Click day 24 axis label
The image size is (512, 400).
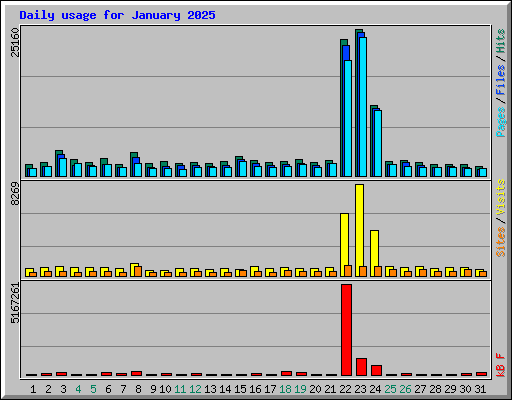point(375,389)
